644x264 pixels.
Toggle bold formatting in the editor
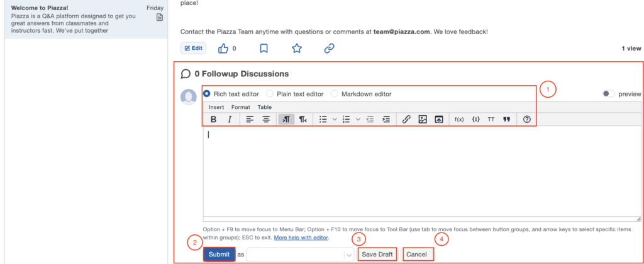tap(214, 119)
